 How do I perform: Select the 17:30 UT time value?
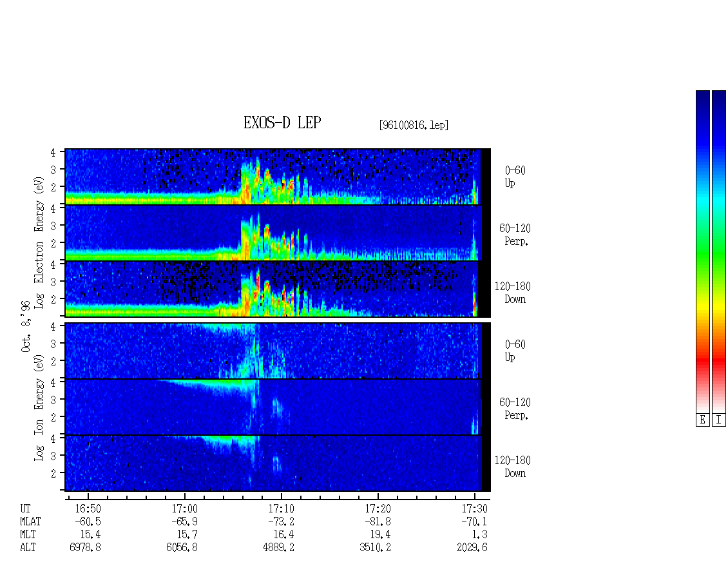coord(474,509)
